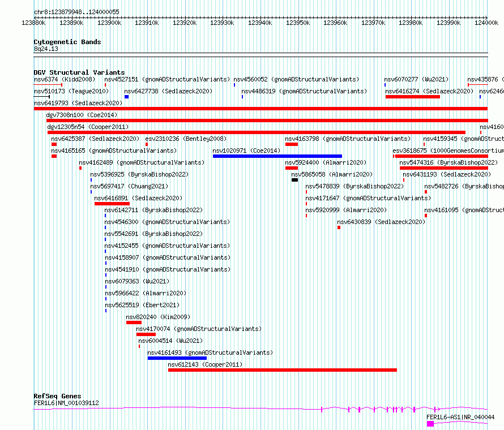Open the nsv6416891 (Sedlazeck2020) variant

[138, 198]
